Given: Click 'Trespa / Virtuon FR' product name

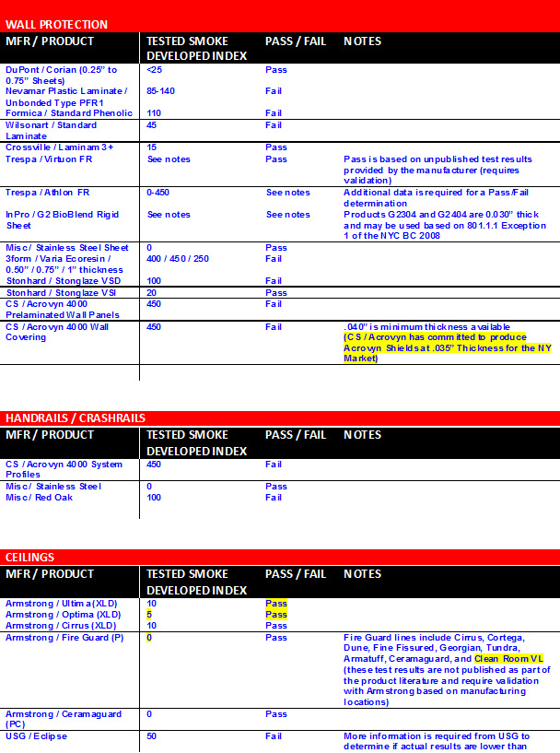Looking at the screenshot, I should tap(49, 159).
